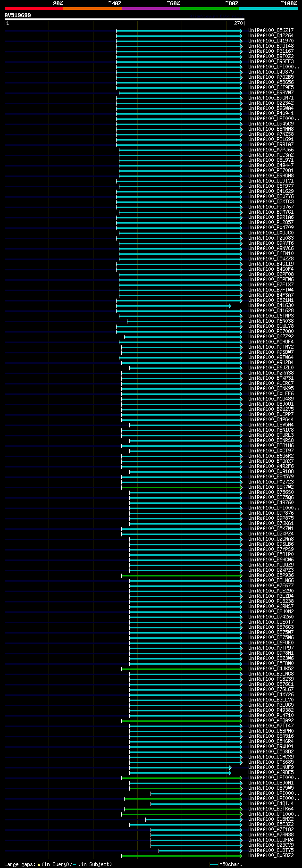Select the UniRef100_P18238 label
The image size is (302, 868).
tap(271, 601)
